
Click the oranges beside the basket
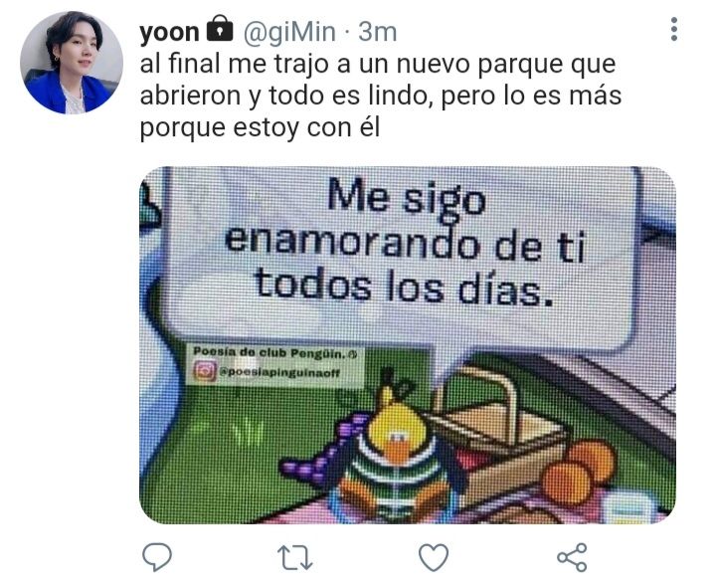(x=579, y=470)
